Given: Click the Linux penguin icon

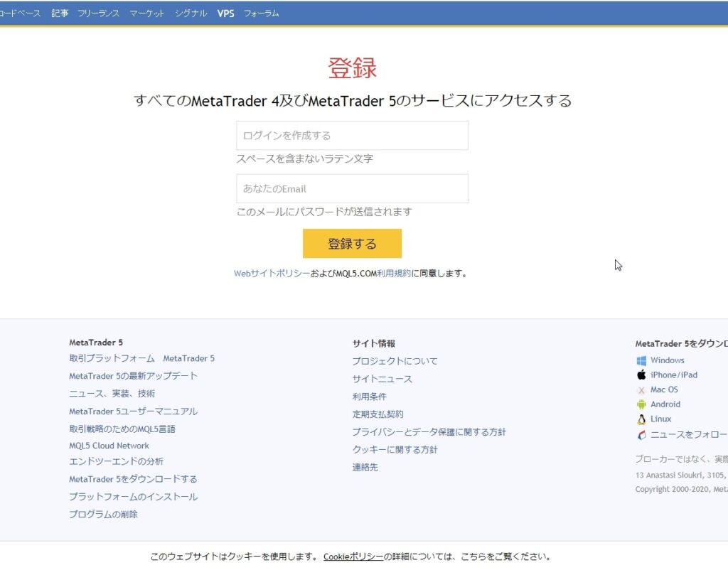Looking at the screenshot, I should pos(641,419).
